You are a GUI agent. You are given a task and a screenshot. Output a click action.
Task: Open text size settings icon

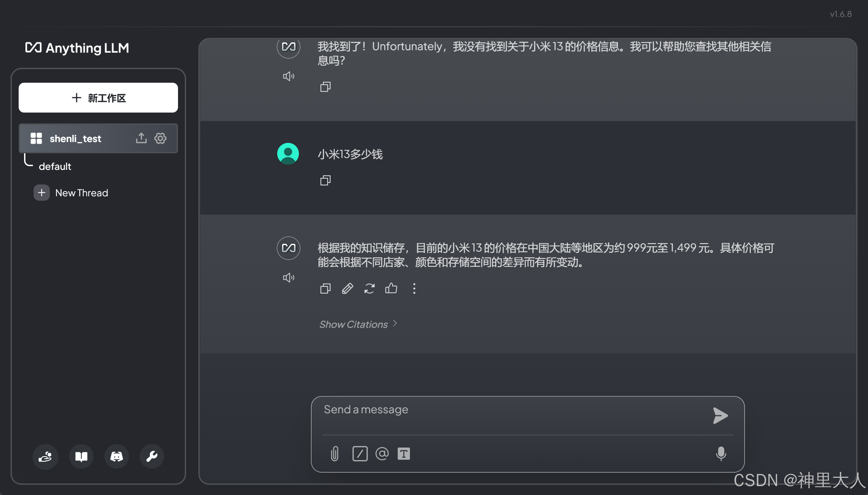403,454
